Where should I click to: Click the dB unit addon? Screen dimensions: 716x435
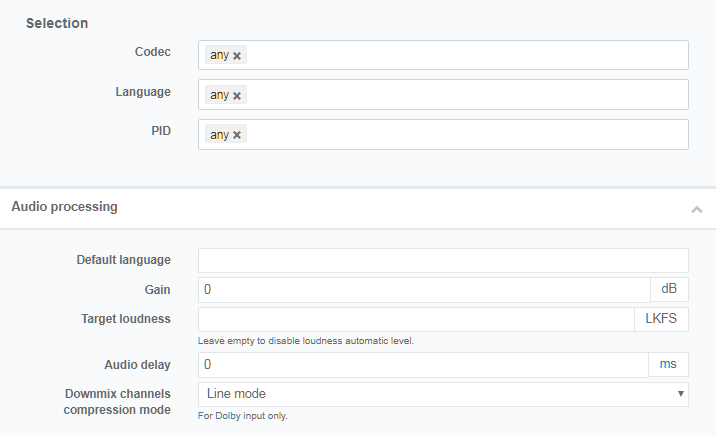pos(669,290)
